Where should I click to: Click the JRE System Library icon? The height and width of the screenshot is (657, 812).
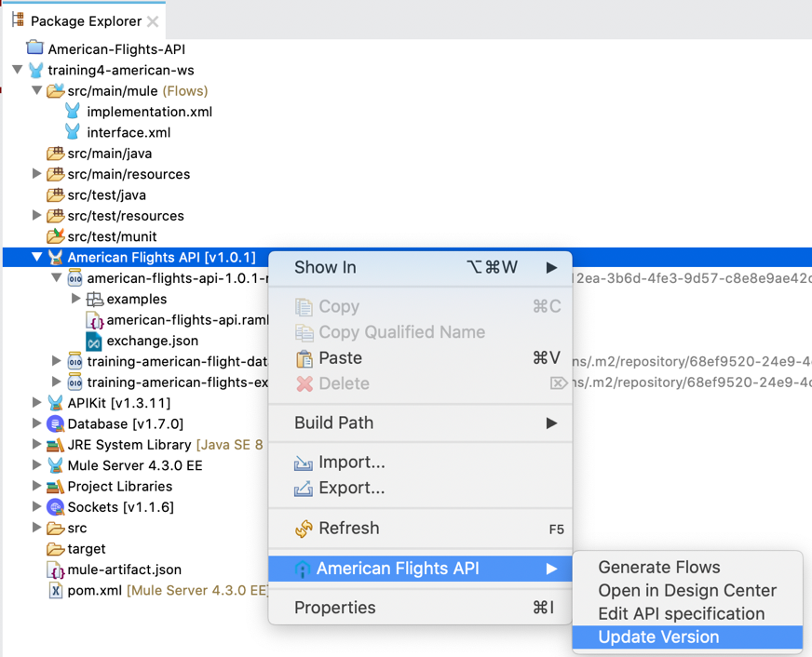point(56,445)
